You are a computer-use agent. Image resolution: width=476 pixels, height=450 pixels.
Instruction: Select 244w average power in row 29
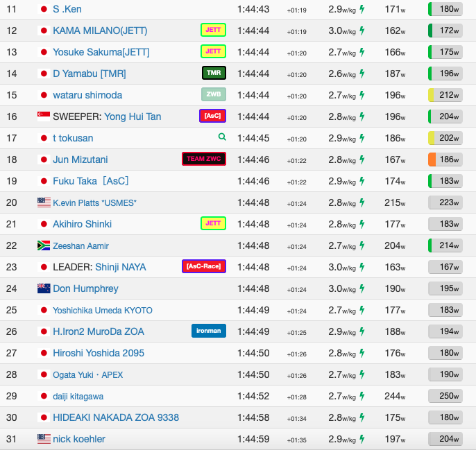pos(395,396)
